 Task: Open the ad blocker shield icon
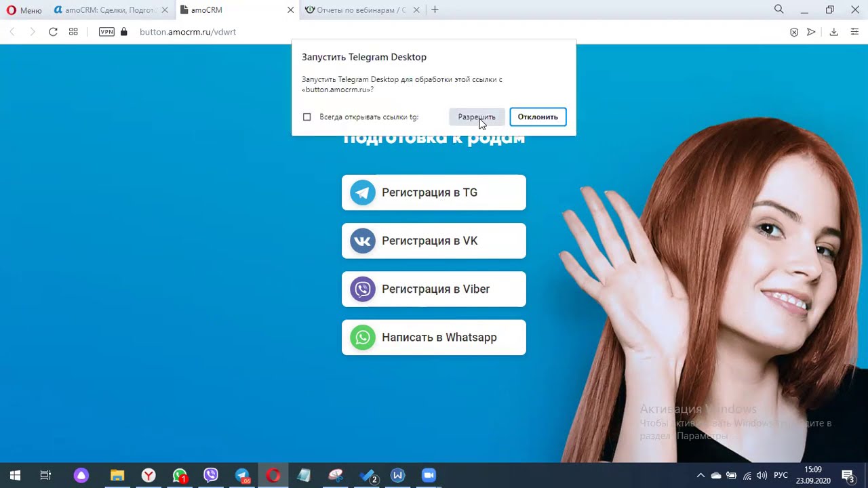(x=794, y=32)
